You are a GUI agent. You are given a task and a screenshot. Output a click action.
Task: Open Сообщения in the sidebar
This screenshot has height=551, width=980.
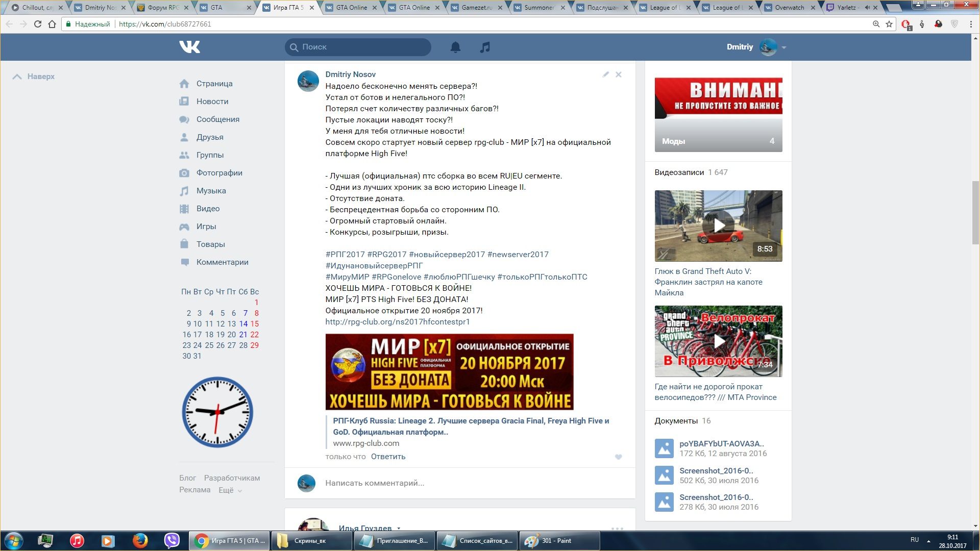218,119
